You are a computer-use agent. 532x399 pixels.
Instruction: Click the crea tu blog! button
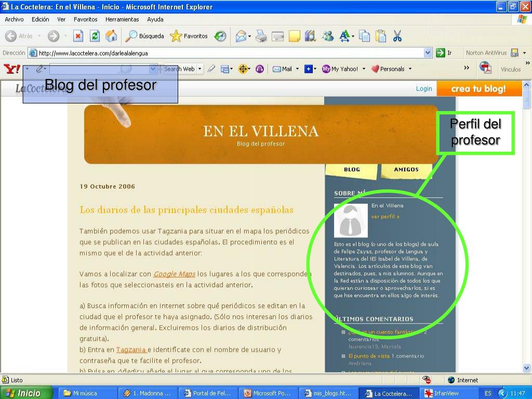tap(479, 88)
